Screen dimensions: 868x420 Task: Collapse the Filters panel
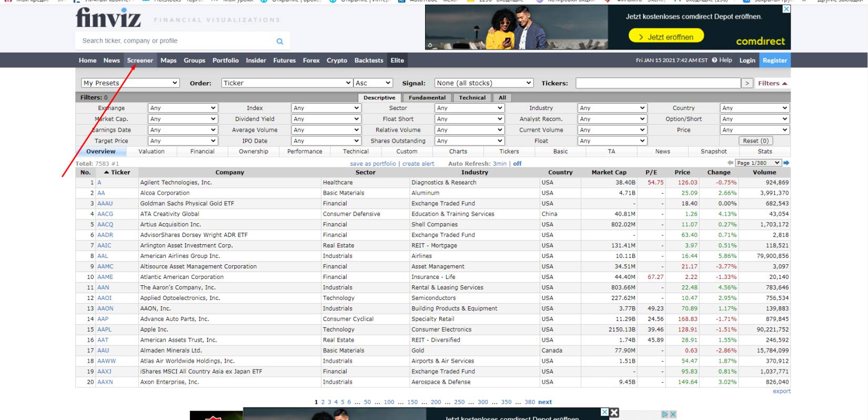pos(772,83)
